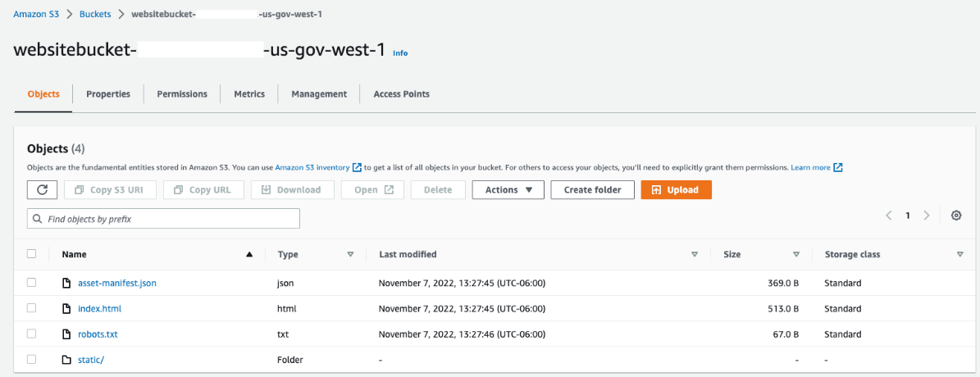Click folder icon beside static/
The width and height of the screenshot is (980, 377).
[x=66, y=360]
